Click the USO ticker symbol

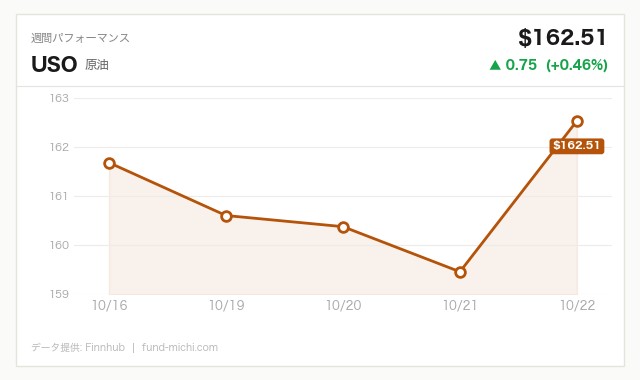click(54, 64)
